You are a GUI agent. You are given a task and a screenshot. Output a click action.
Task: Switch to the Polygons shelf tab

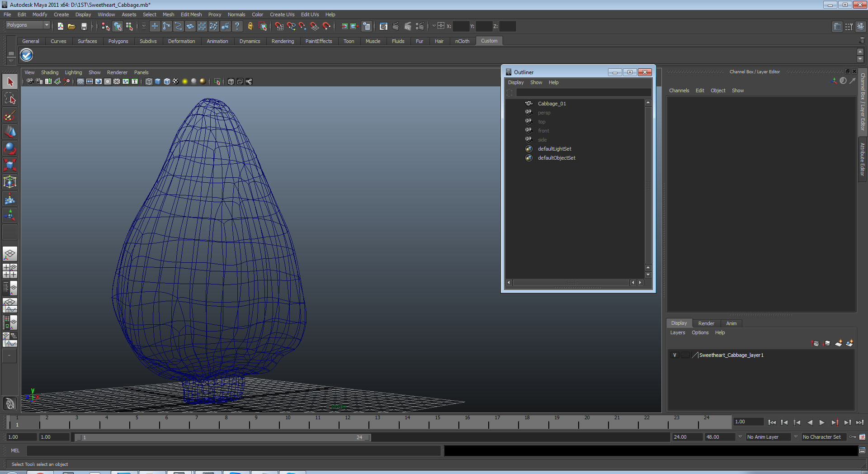coord(118,41)
